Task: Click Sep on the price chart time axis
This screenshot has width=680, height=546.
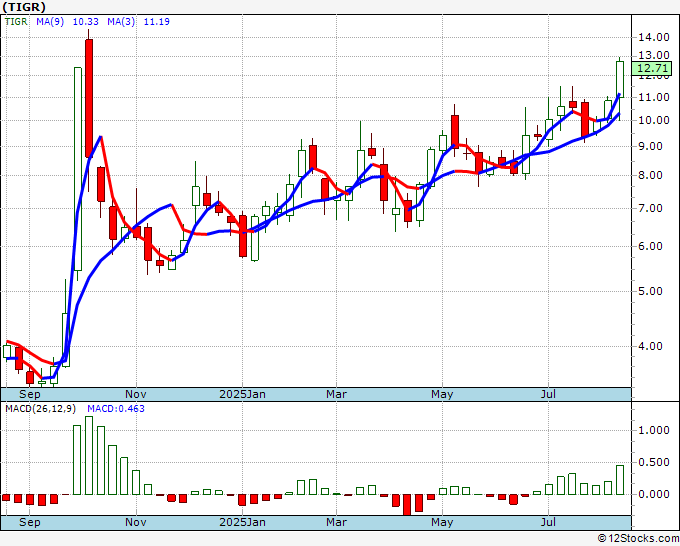Action: 29,394
